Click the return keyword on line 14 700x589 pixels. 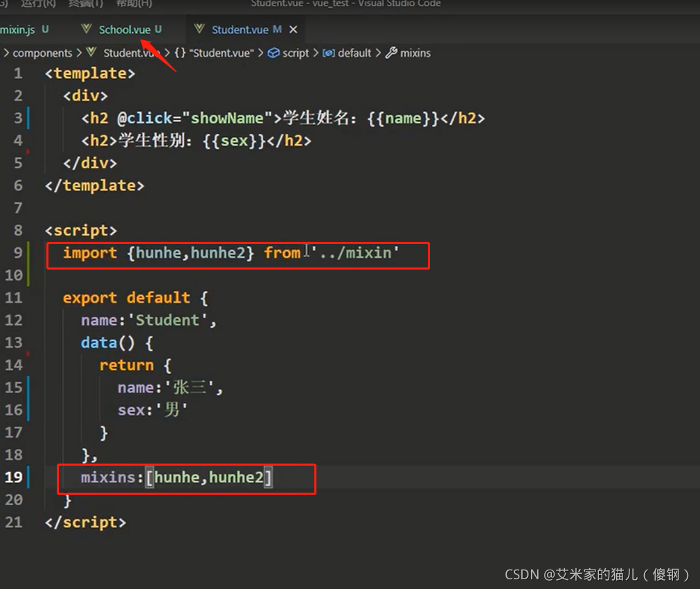click(x=126, y=366)
